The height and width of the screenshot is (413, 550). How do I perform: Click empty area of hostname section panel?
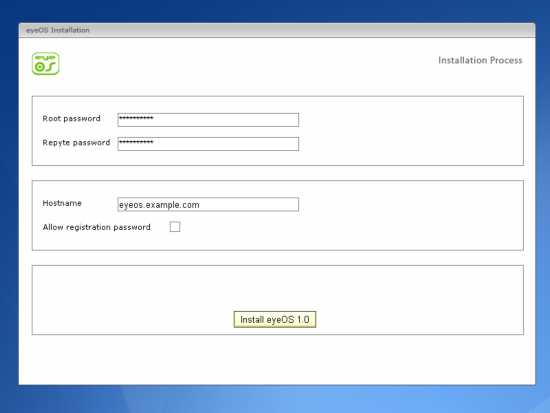click(410, 215)
